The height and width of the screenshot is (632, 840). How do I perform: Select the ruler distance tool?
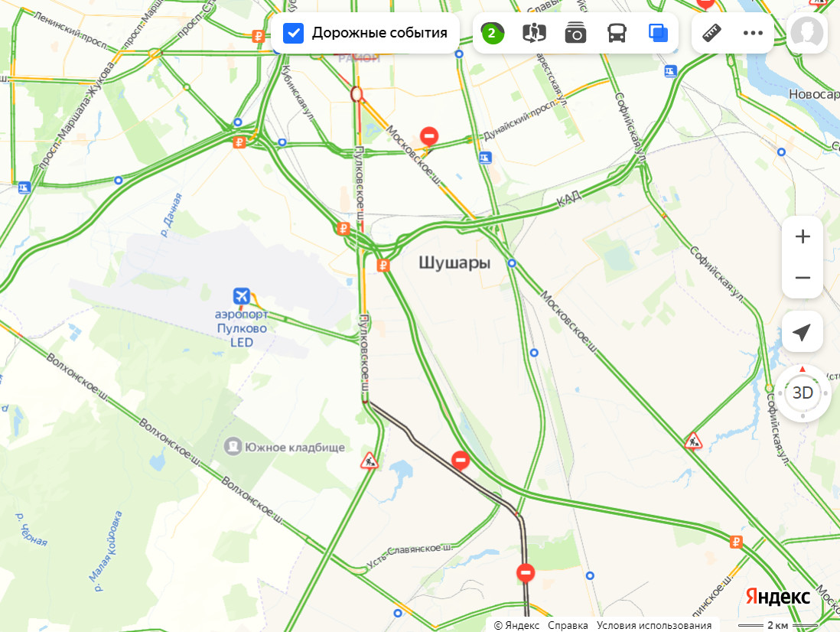(x=711, y=33)
